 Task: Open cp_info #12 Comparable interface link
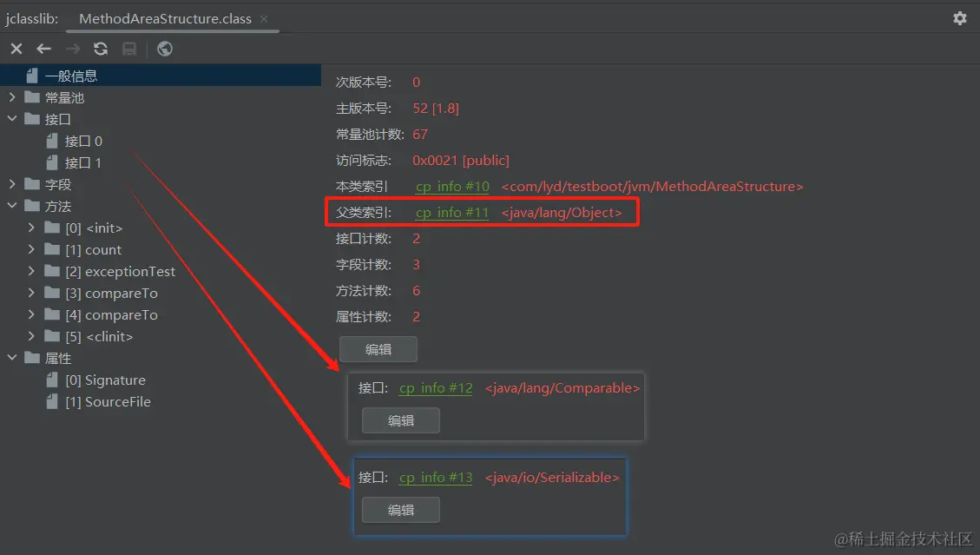click(x=436, y=388)
